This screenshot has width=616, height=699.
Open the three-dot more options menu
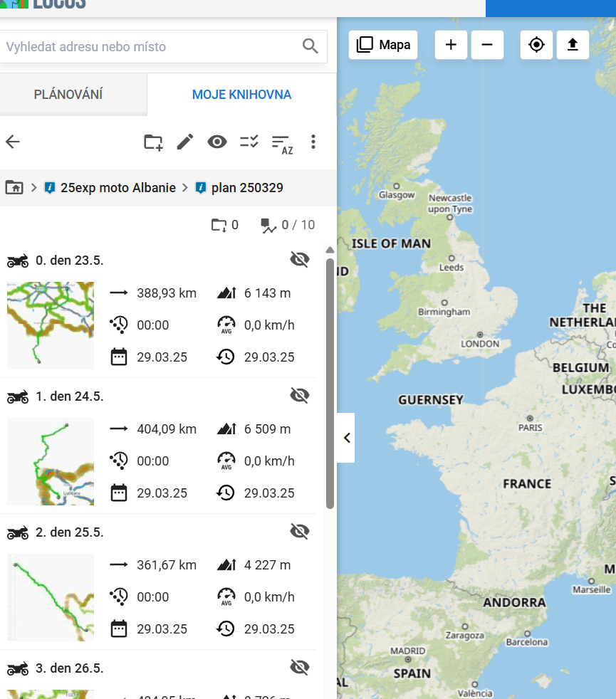click(x=313, y=142)
